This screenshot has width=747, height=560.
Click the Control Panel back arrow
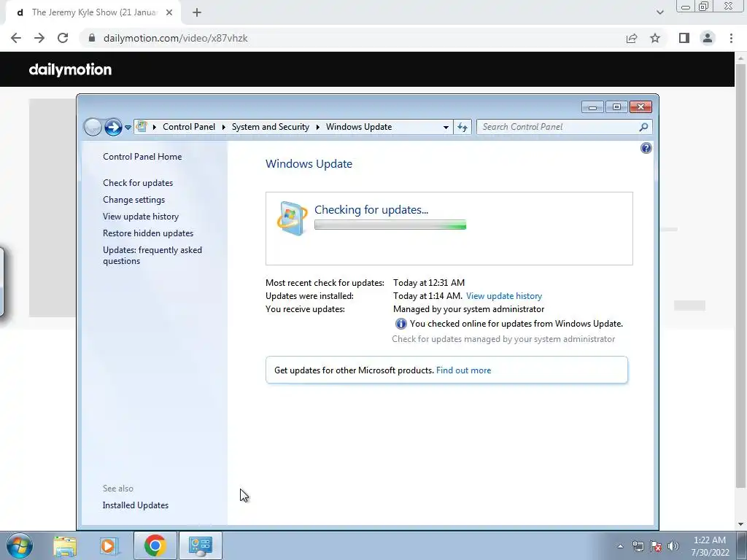(x=93, y=127)
